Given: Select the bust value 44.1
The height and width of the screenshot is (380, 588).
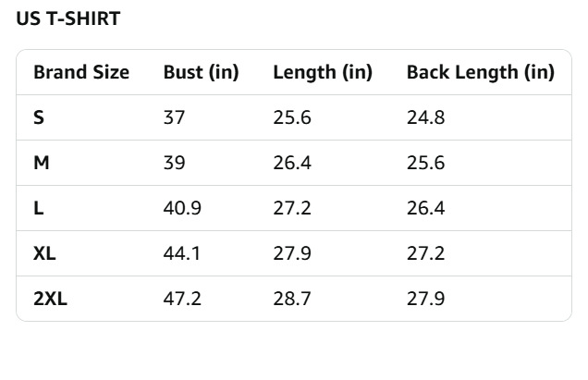Looking at the screenshot, I should click(x=182, y=253).
